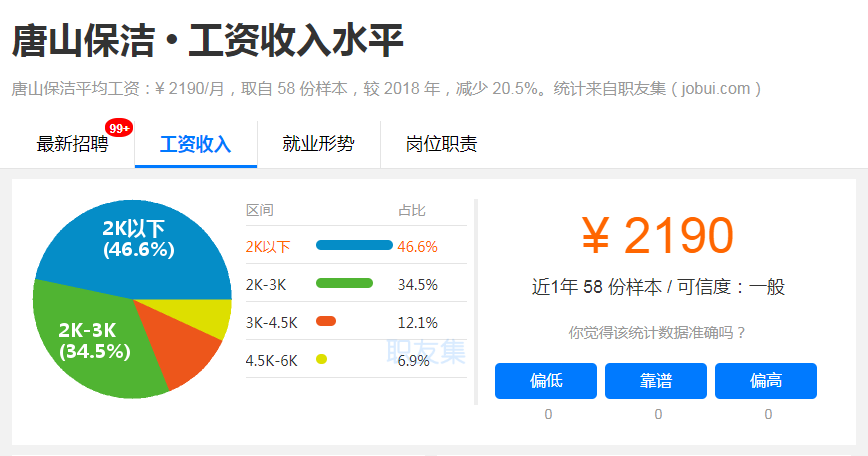
Task: Click the vote count under 靠谱
Action: click(658, 414)
